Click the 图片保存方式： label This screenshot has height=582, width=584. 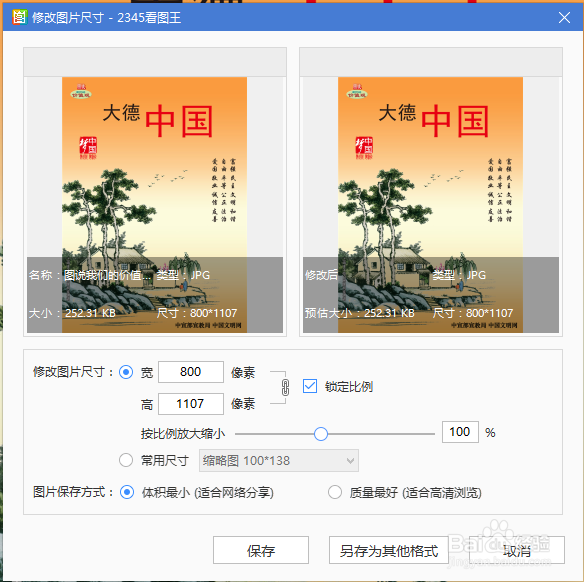(x=73, y=492)
